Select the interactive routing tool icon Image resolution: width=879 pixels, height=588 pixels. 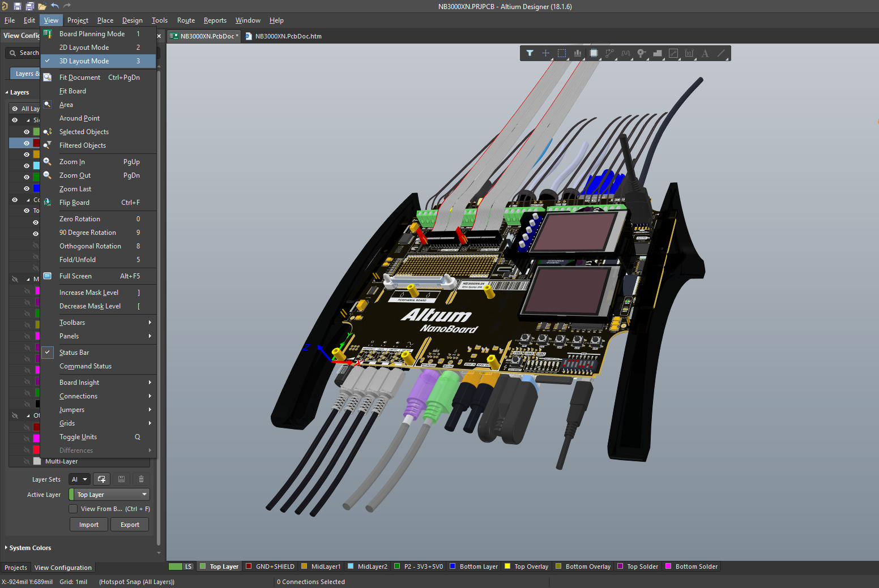pyautogui.click(x=609, y=53)
